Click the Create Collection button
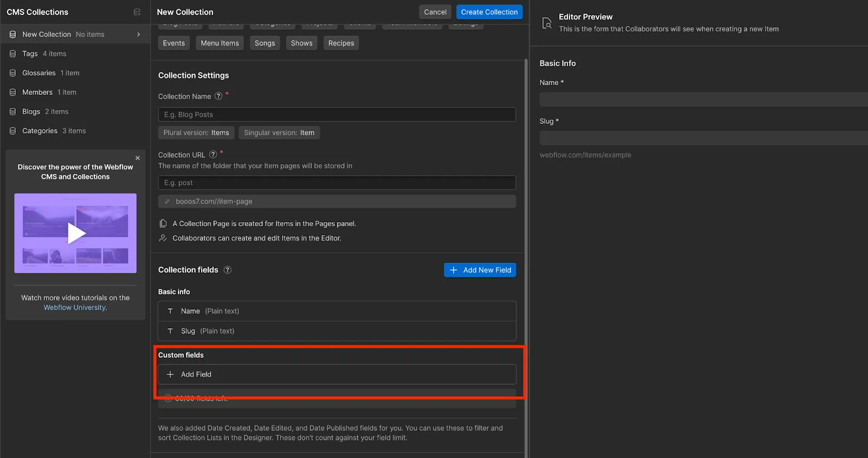Screen dimensions: 868x458 click(489, 12)
